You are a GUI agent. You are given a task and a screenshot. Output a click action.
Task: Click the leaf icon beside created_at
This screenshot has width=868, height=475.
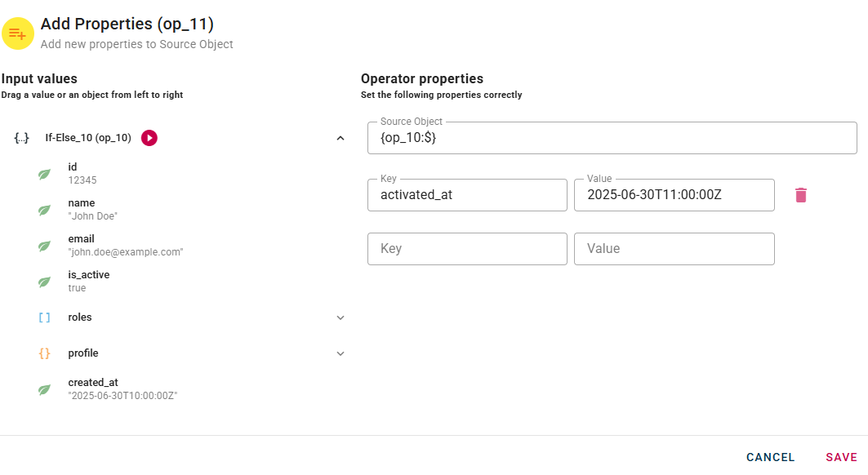(x=45, y=389)
